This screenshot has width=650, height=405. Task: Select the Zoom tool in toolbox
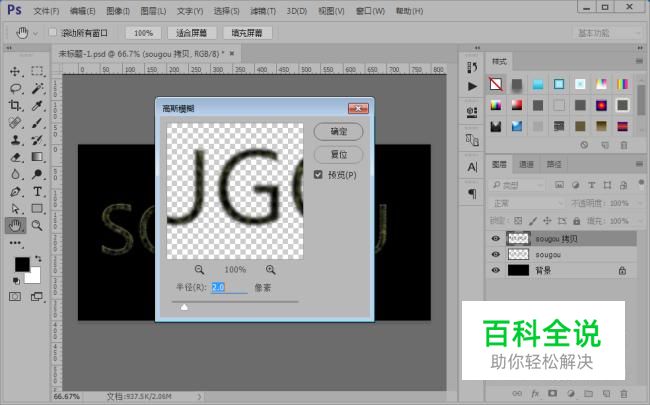[37, 226]
